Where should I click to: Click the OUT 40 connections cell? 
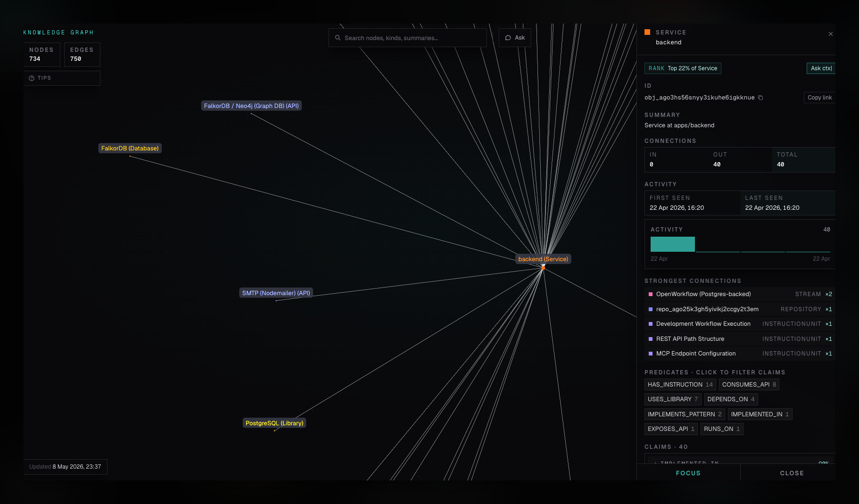point(740,160)
